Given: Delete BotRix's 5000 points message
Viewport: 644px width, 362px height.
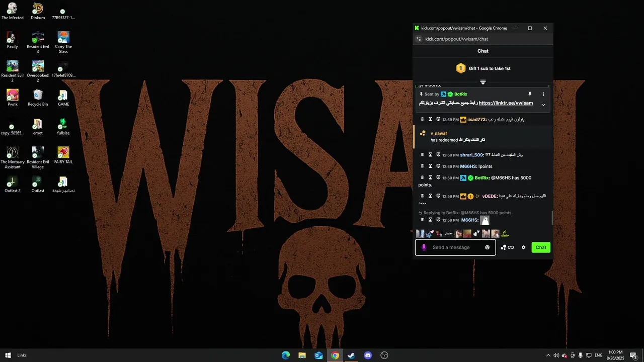Looking at the screenshot, I should pyautogui.click(x=422, y=177).
